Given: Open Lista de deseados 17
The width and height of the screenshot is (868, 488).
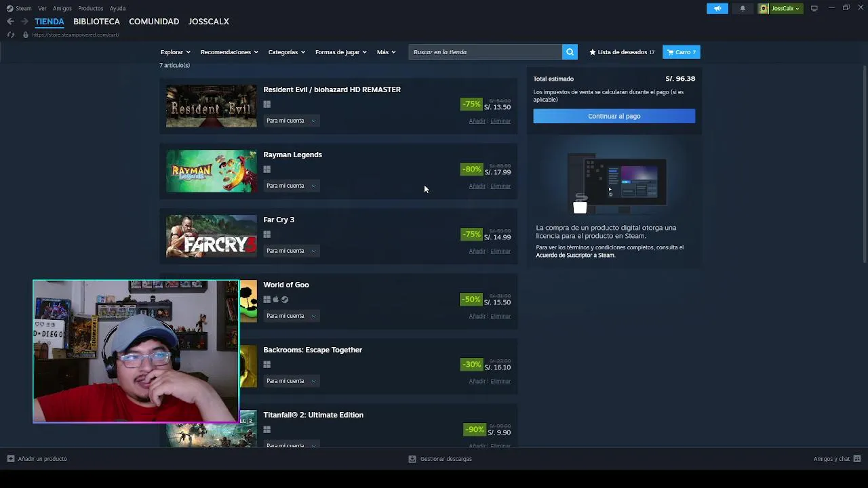Looking at the screenshot, I should click(x=622, y=52).
